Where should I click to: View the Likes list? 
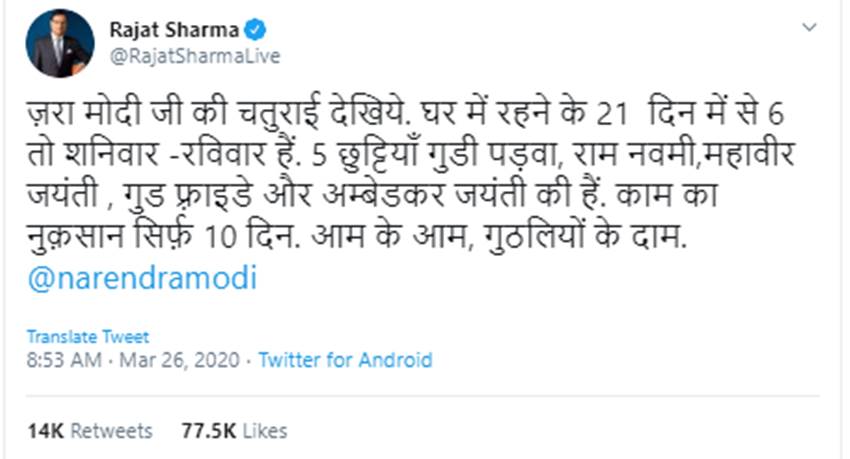coord(264,431)
